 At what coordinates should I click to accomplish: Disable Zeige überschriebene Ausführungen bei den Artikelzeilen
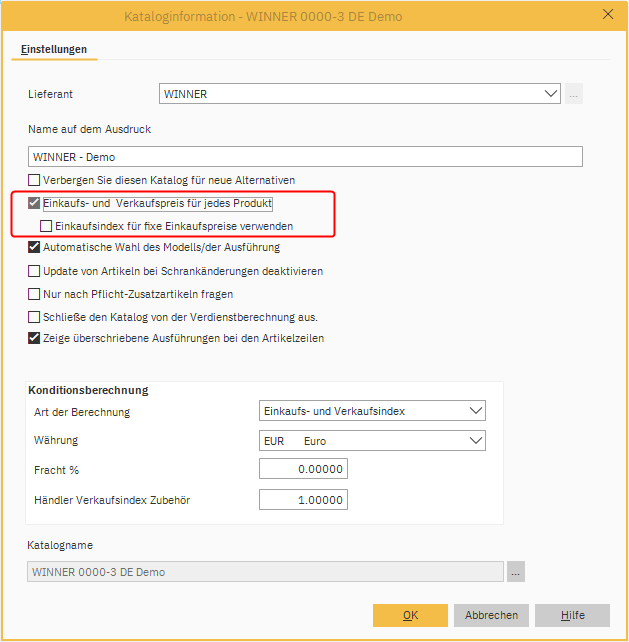(35, 339)
